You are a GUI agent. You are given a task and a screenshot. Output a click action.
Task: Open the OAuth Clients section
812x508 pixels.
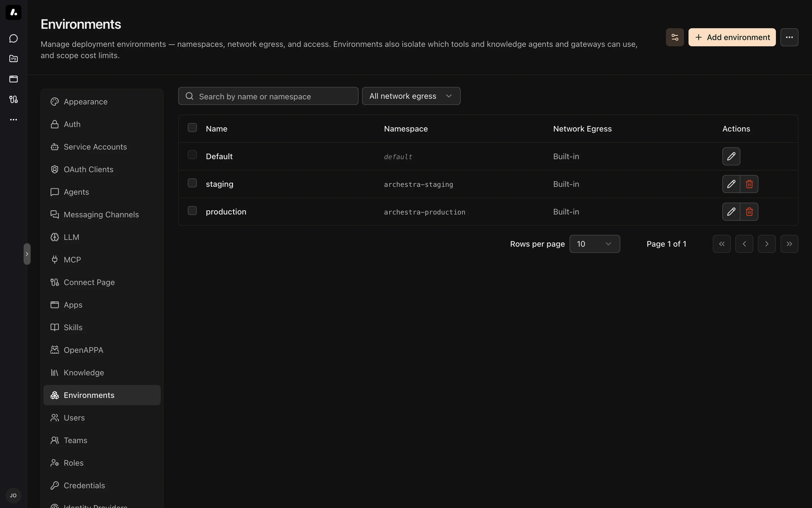point(102,169)
